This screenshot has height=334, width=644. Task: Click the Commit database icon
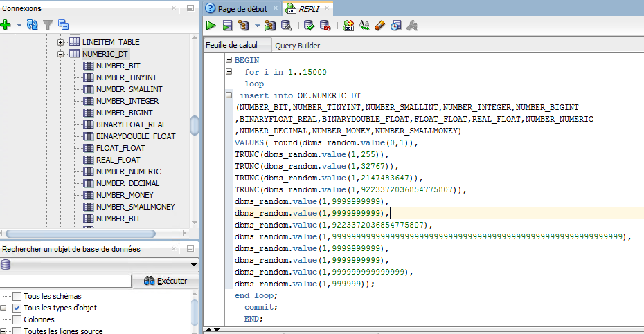pyautogui.click(x=309, y=26)
